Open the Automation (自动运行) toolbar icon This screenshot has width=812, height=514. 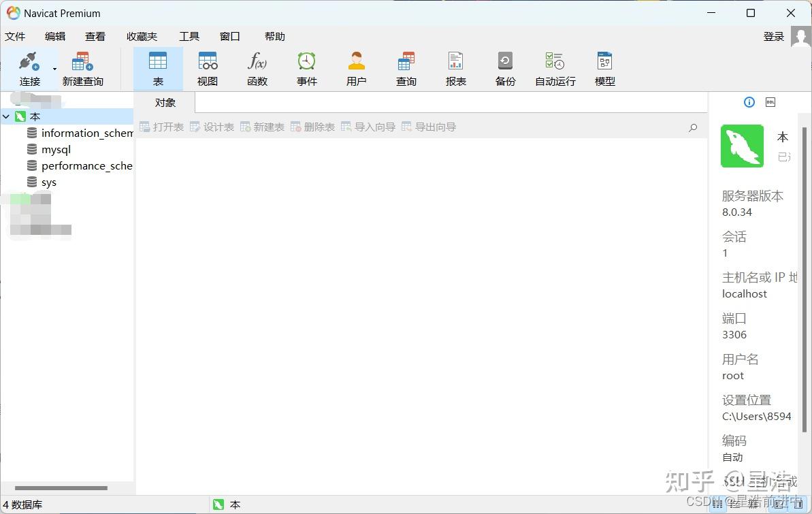pyautogui.click(x=555, y=68)
